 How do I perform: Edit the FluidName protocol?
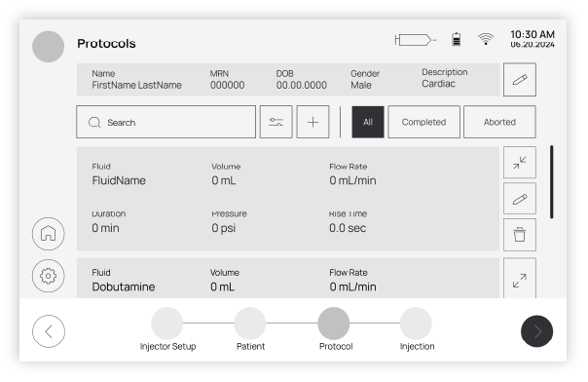(x=520, y=199)
